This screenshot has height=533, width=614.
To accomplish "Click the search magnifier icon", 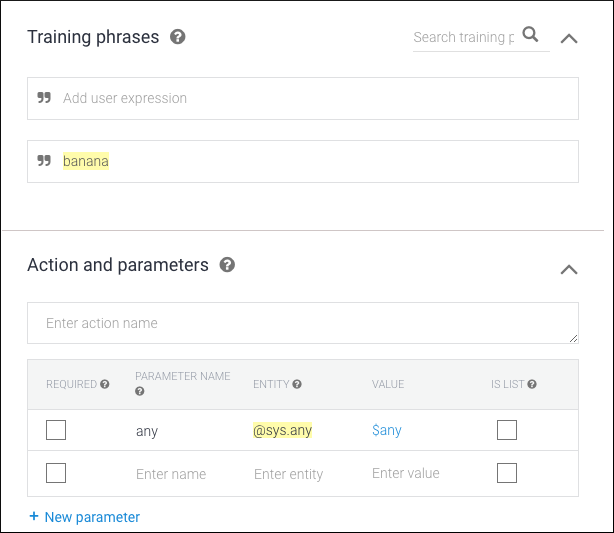I will tap(531, 36).
